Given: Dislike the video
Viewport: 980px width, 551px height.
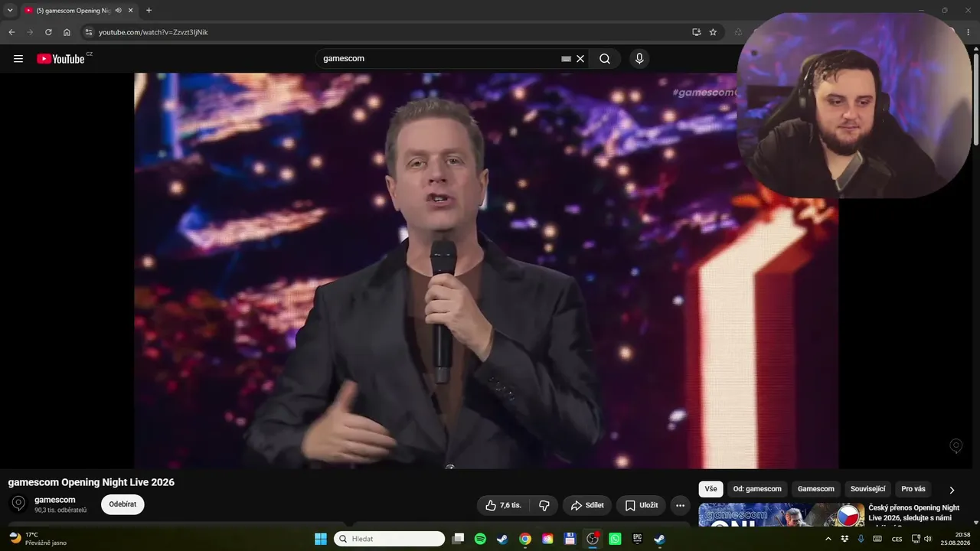Looking at the screenshot, I should click(x=544, y=505).
